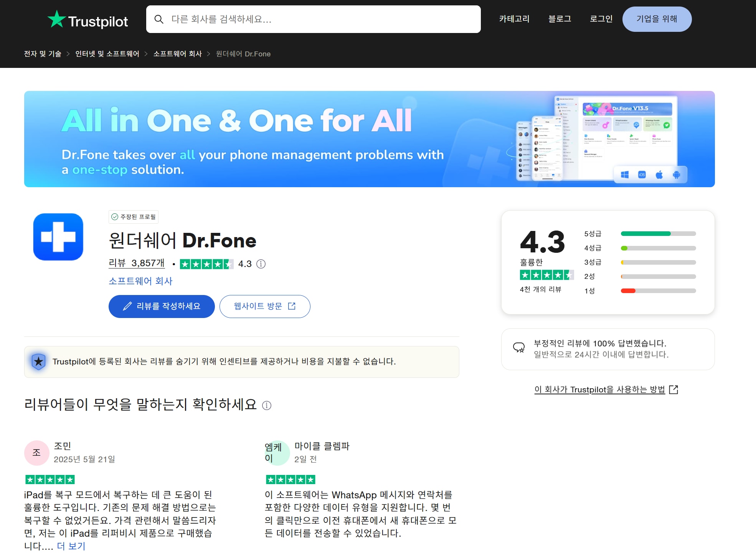Viewport: 756px width, 557px height.
Task: Go to 전자 및 기술 breadcrumb
Action: click(43, 54)
